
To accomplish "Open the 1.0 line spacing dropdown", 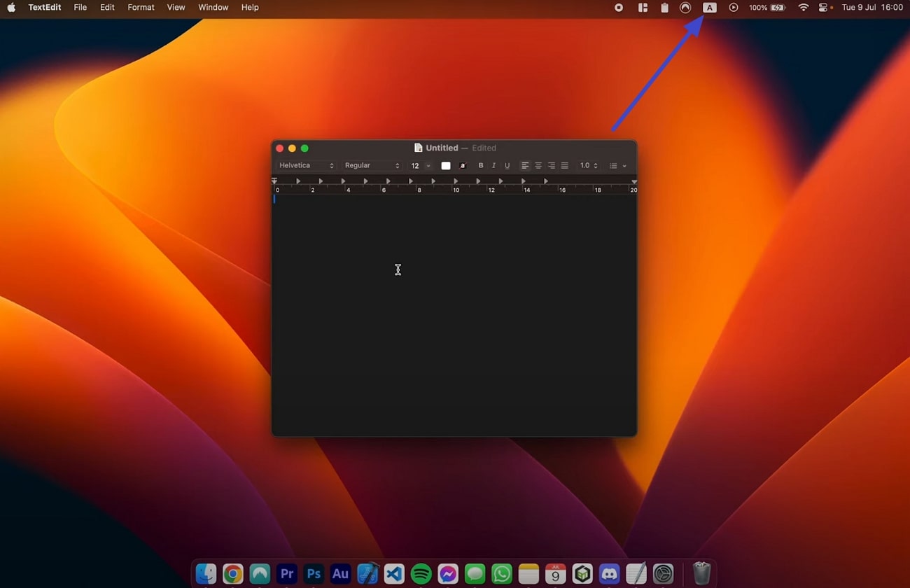I will point(588,166).
